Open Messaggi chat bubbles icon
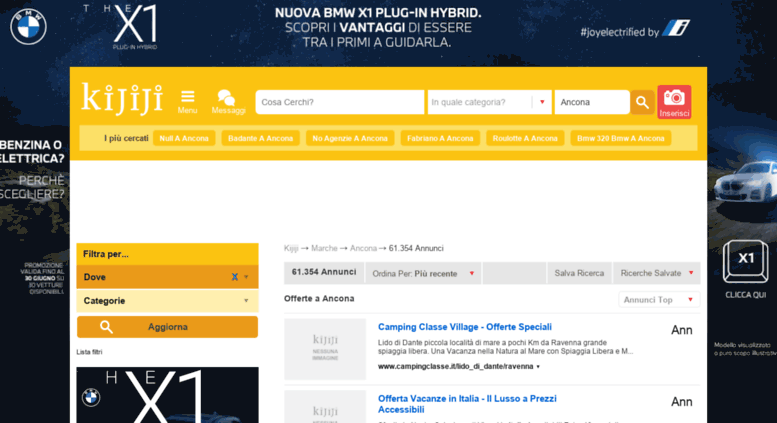777x423 pixels. pos(228,102)
